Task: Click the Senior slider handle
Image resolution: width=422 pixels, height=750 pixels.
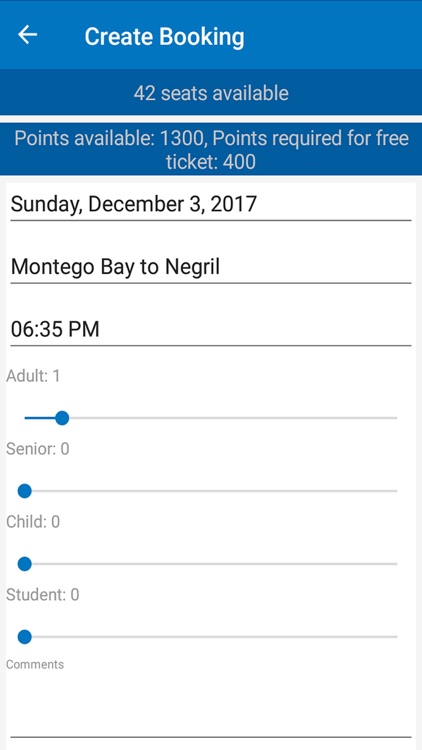Action: coord(24,491)
